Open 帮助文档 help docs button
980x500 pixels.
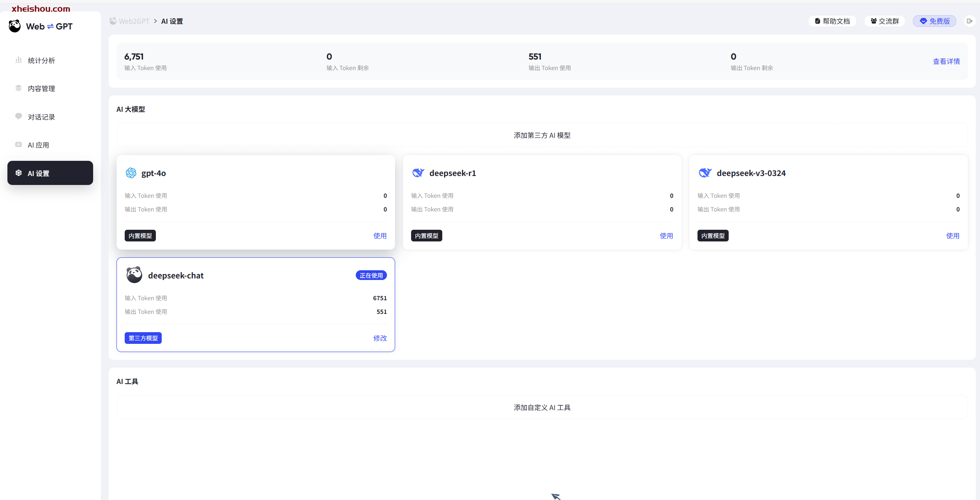[832, 21]
